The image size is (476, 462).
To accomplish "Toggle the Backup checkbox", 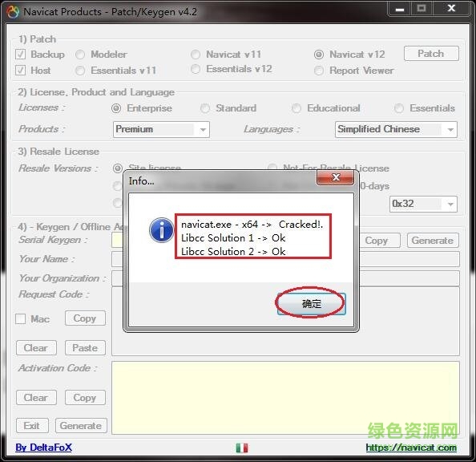I will [x=20, y=55].
